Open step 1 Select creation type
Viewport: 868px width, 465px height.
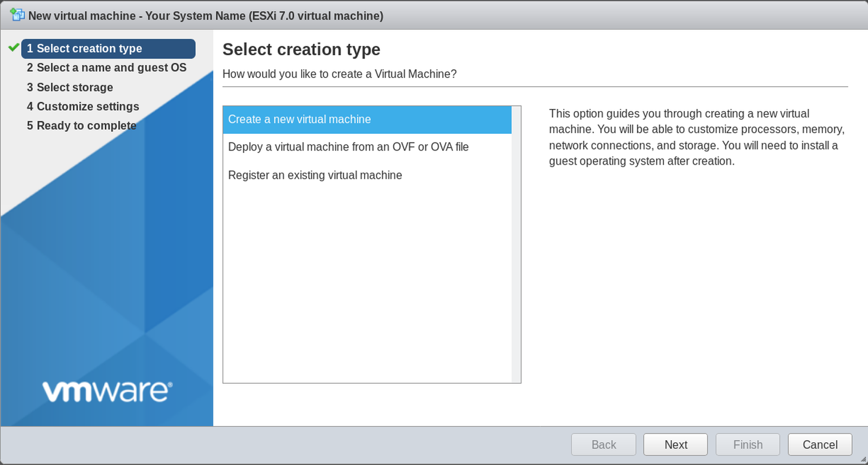[108, 49]
